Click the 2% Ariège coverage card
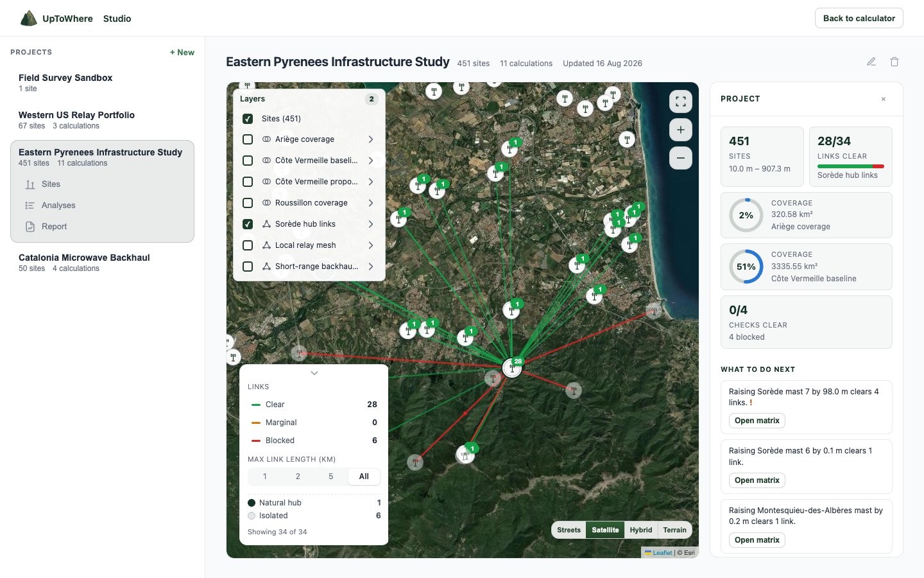This screenshot has width=924, height=578. [807, 215]
